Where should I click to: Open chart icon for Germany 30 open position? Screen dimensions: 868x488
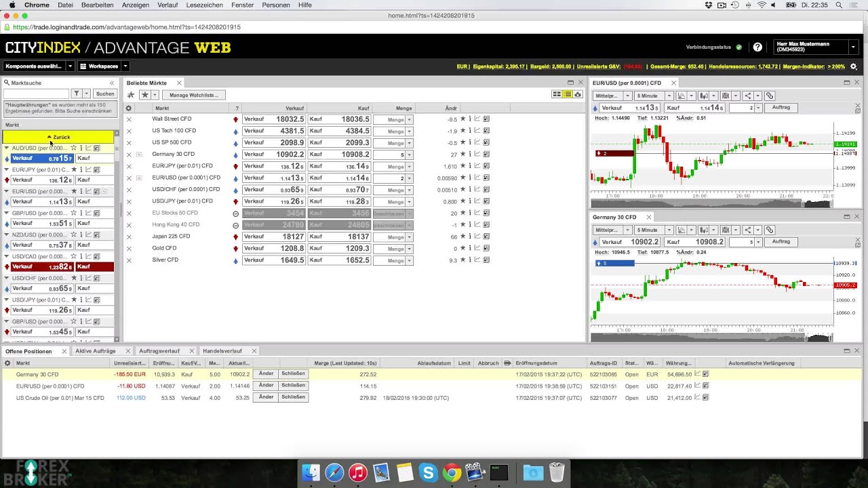coord(698,374)
